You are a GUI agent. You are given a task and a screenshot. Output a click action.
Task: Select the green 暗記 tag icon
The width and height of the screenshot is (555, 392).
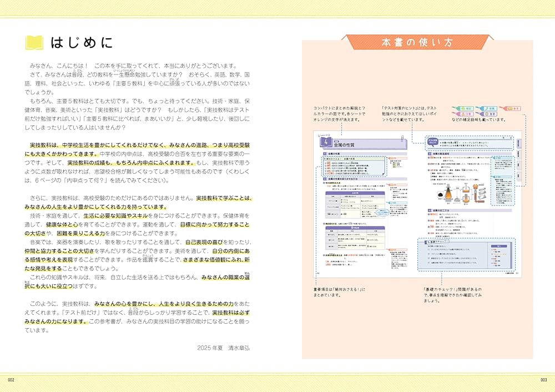465,108
